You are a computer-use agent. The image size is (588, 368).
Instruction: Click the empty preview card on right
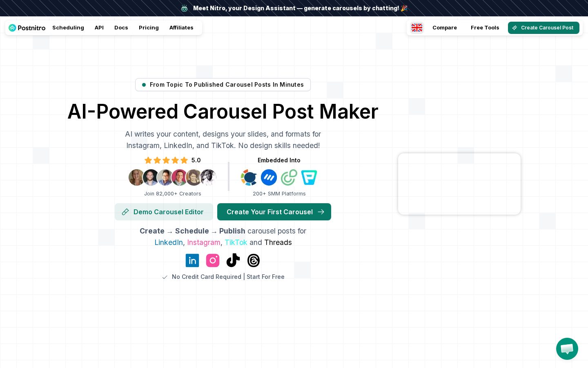tap(459, 184)
